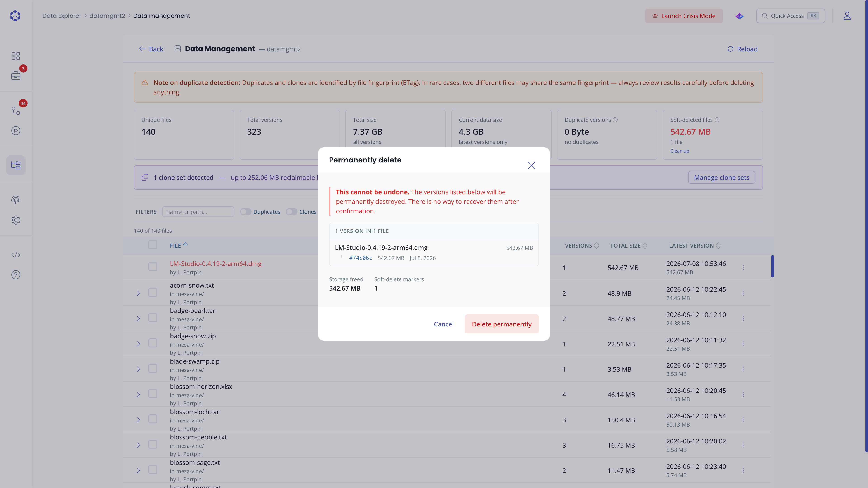
Task: Expand the blossom-loch.tar row
Action: [x=139, y=420]
